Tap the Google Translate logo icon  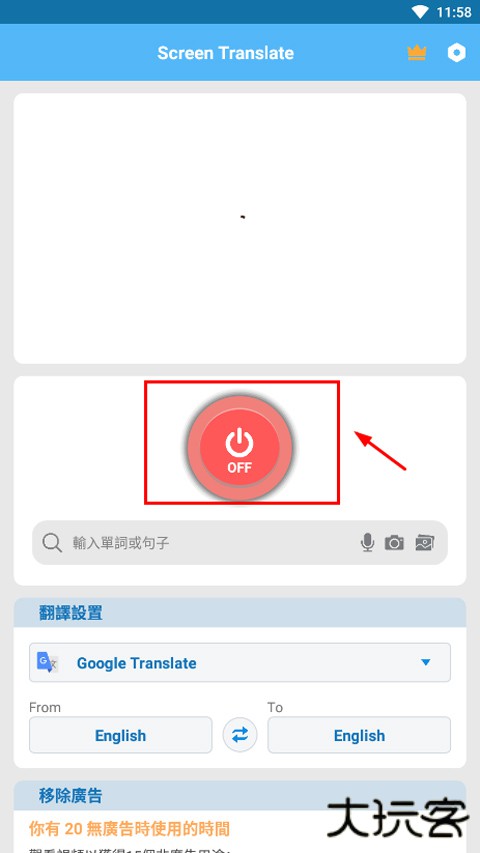coord(47,663)
